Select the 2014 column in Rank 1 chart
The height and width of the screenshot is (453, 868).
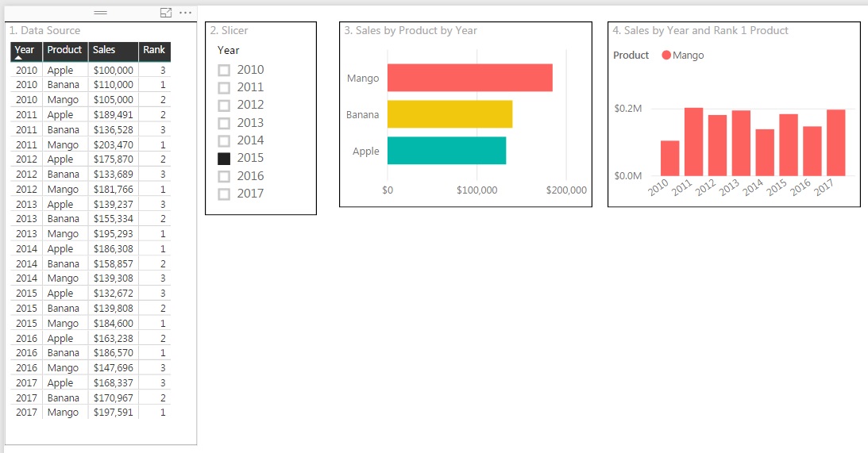point(765,152)
